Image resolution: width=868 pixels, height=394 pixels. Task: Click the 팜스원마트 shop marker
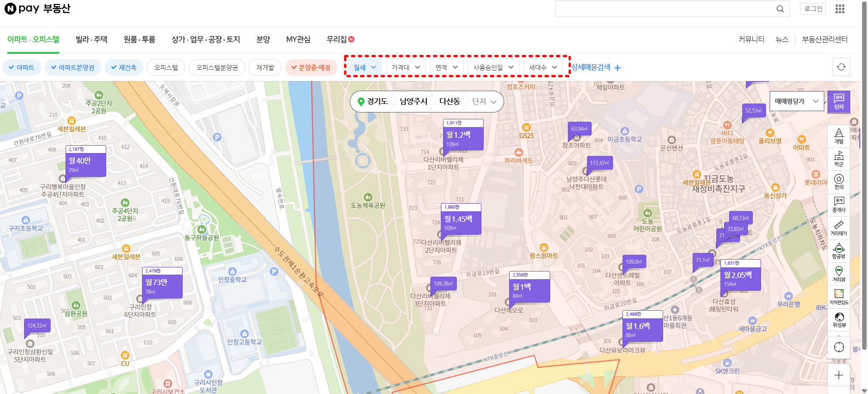click(543, 247)
